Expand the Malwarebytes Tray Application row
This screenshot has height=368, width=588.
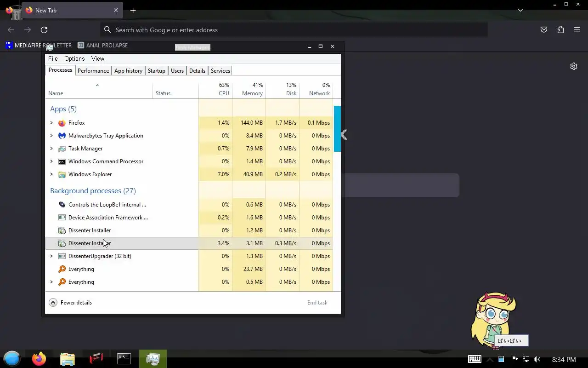(x=51, y=136)
